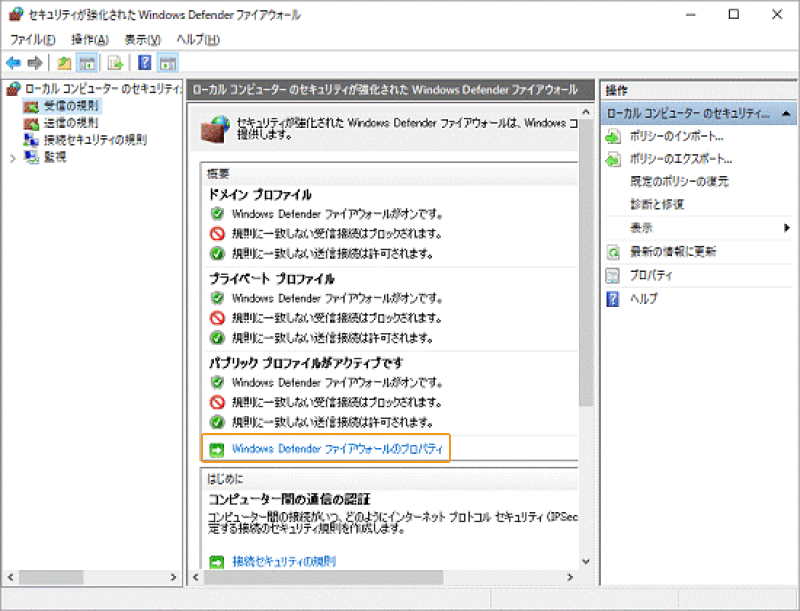The width and height of the screenshot is (800, 611).
Task: Click the はじめに section header
Action: click(x=225, y=479)
